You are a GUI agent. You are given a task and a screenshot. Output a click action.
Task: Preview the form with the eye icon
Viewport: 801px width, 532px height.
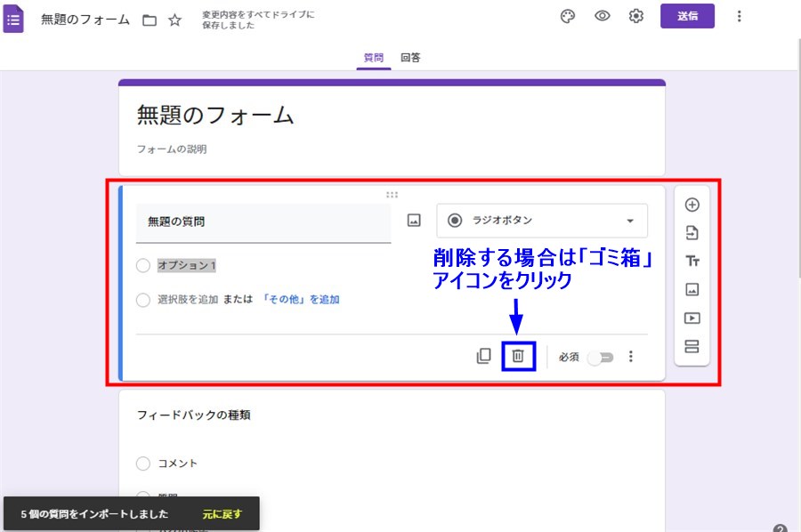(x=603, y=16)
